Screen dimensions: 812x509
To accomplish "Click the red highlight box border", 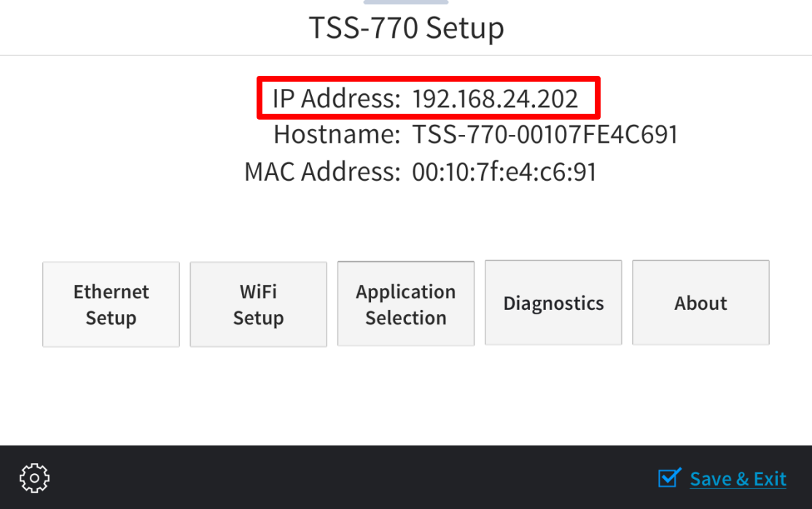I will tap(429, 79).
